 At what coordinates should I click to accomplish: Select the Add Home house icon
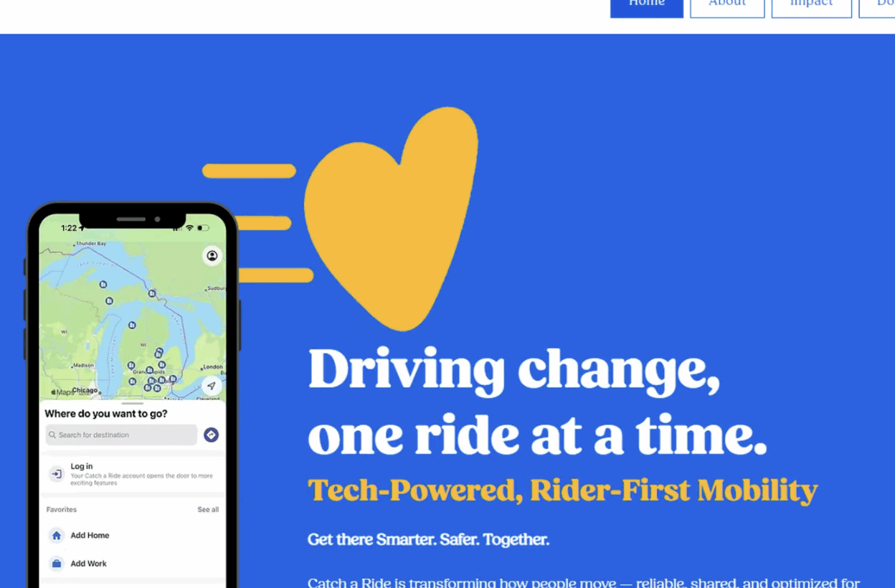(57, 536)
